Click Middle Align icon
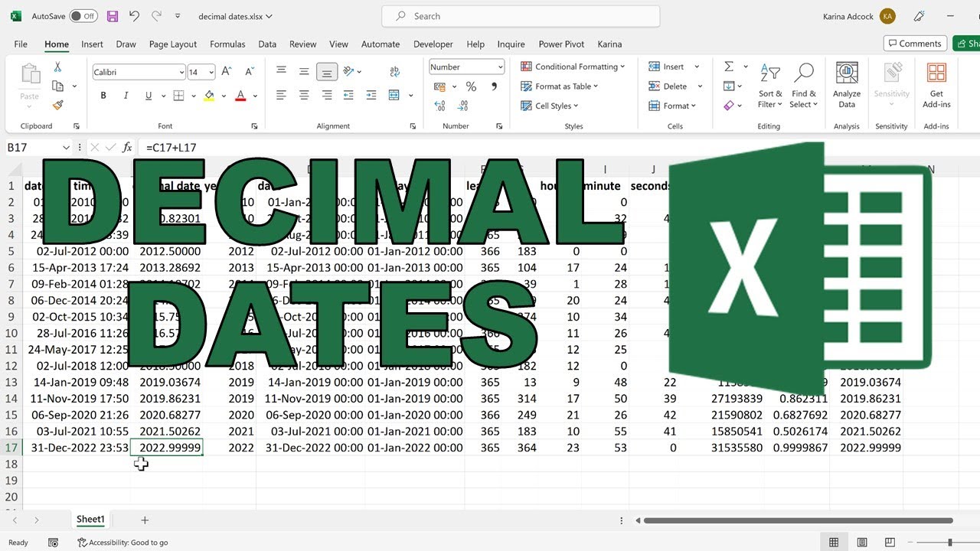Screen dimensions: 980x551 tap(304, 70)
